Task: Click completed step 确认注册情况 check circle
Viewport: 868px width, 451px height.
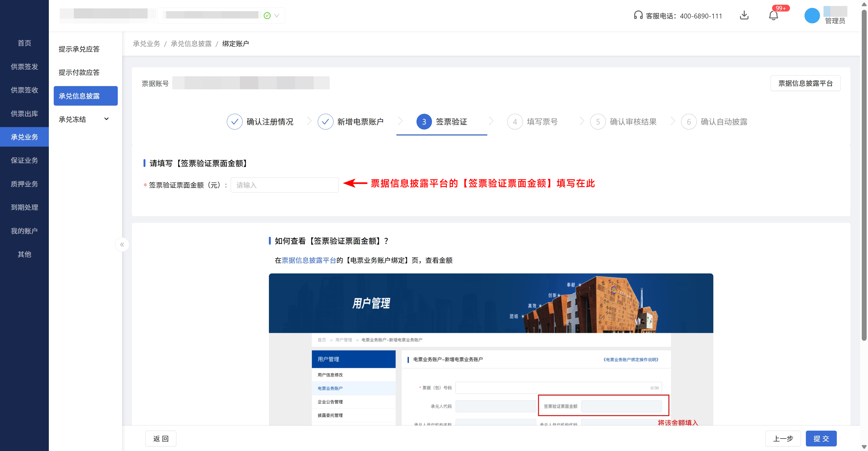Action: (x=234, y=122)
